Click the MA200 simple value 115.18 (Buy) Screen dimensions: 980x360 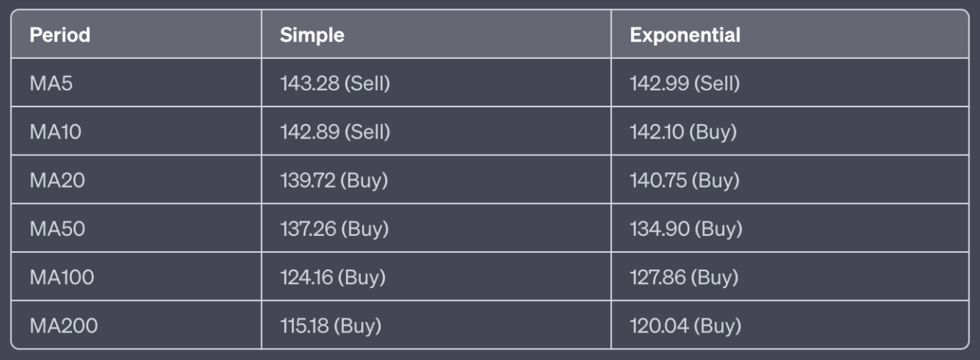tap(330, 326)
